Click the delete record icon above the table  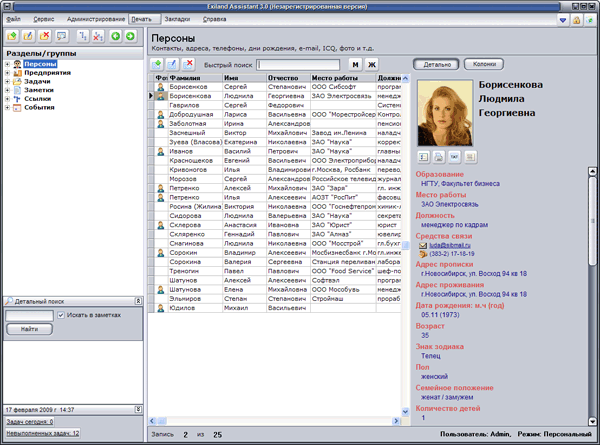[x=188, y=65]
